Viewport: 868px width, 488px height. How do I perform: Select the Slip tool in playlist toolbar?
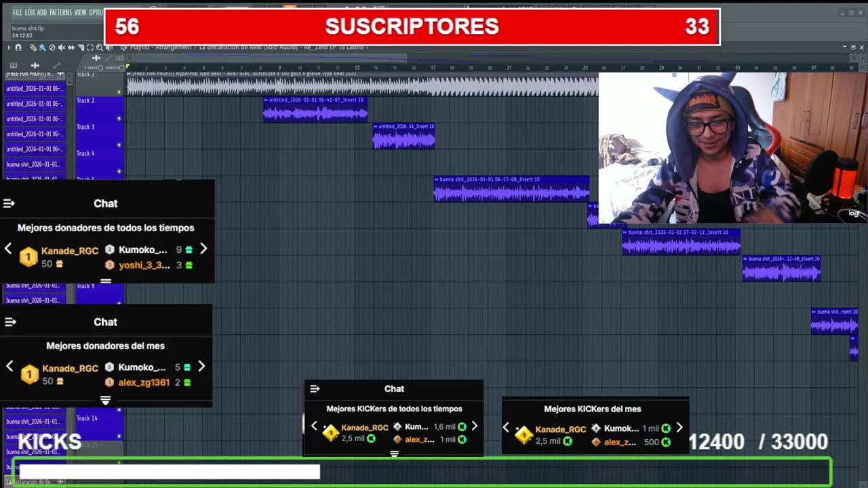[71, 47]
